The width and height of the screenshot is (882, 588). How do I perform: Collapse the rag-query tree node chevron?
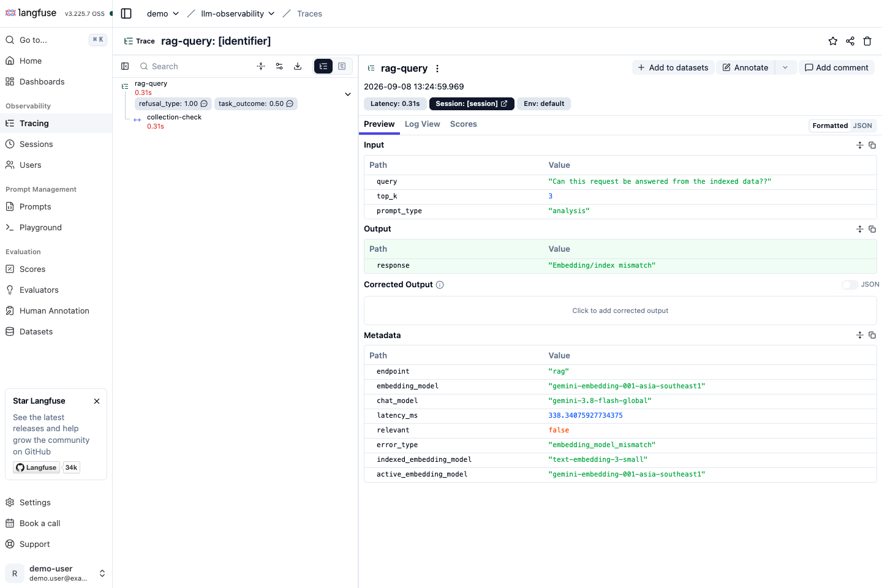point(348,94)
